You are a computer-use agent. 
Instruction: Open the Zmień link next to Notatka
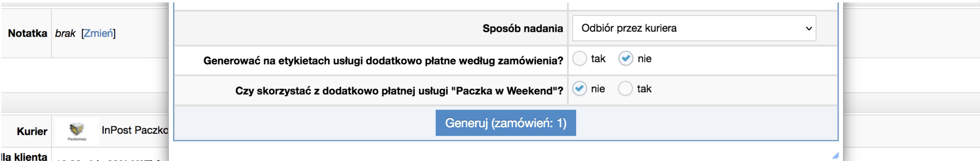pos(99,34)
